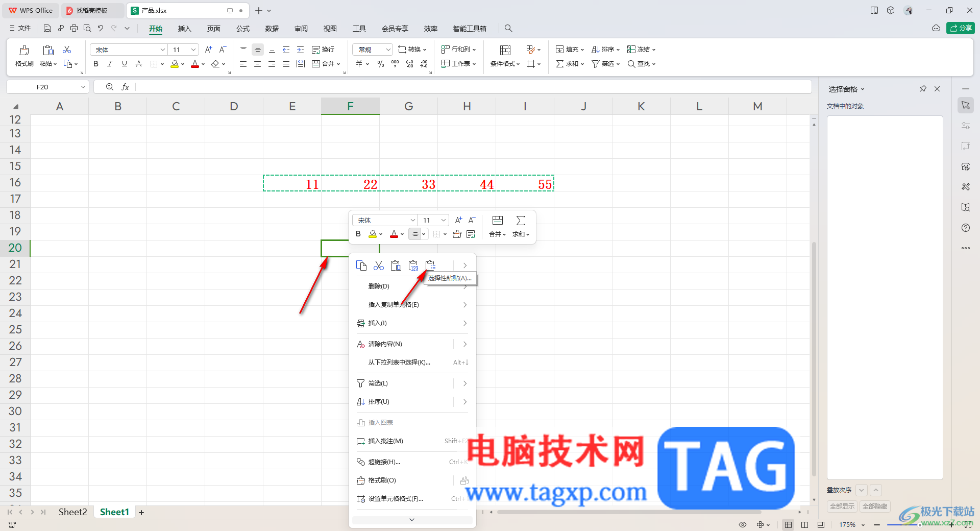Select Format Cells (设置单元格格式) in context menu
Image resolution: width=980 pixels, height=531 pixels.
tap(412, 499)
